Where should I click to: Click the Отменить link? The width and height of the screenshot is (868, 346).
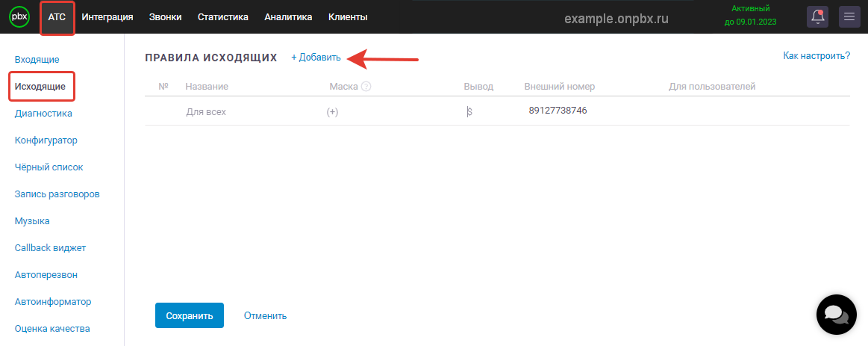(265, 316)
